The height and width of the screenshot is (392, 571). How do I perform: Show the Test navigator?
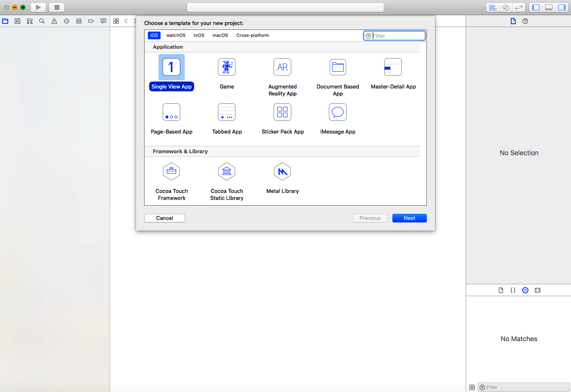pyautogui.click(x=66, y=21)
